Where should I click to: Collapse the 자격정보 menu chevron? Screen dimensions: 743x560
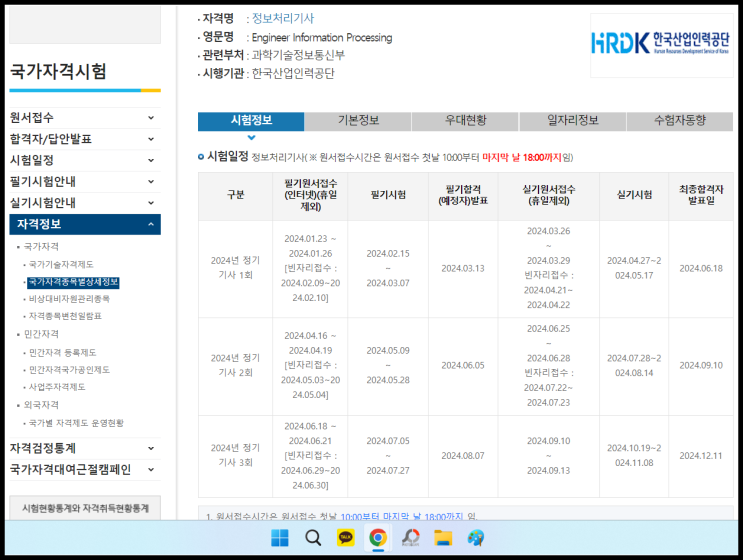[x=151, y=224]
